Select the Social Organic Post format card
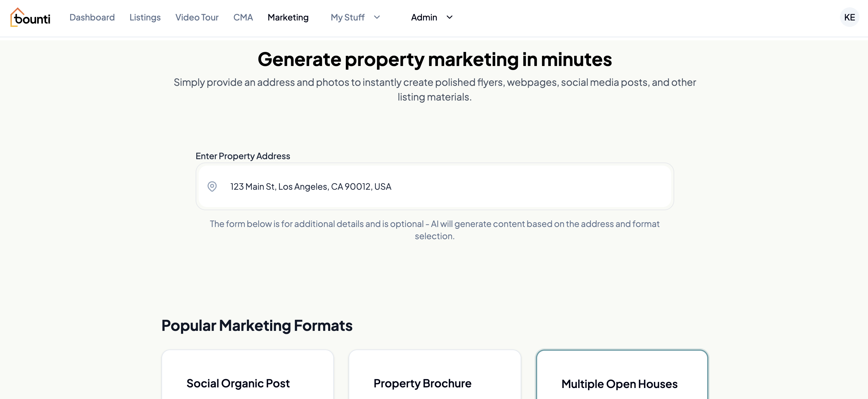Image resolution: width=868 pixels, height=399 pixels. click(x=247, y=374)
